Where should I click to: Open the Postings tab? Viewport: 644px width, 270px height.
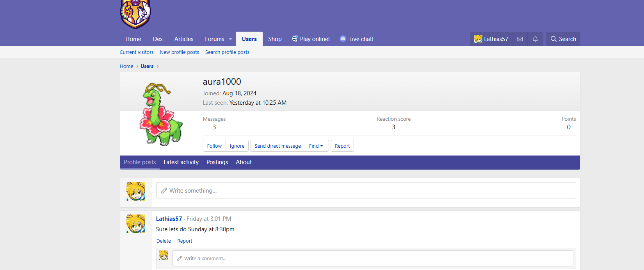coord(217,162)
